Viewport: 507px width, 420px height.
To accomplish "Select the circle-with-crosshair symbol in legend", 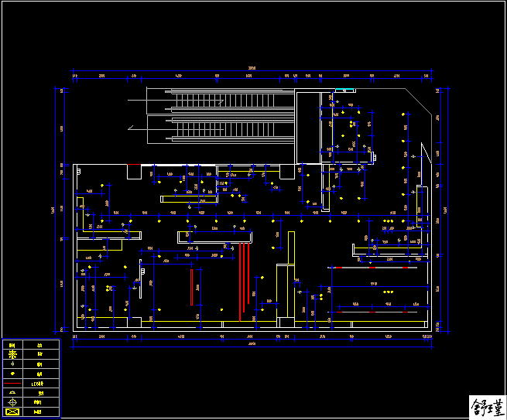I will (x=12, y=402).
